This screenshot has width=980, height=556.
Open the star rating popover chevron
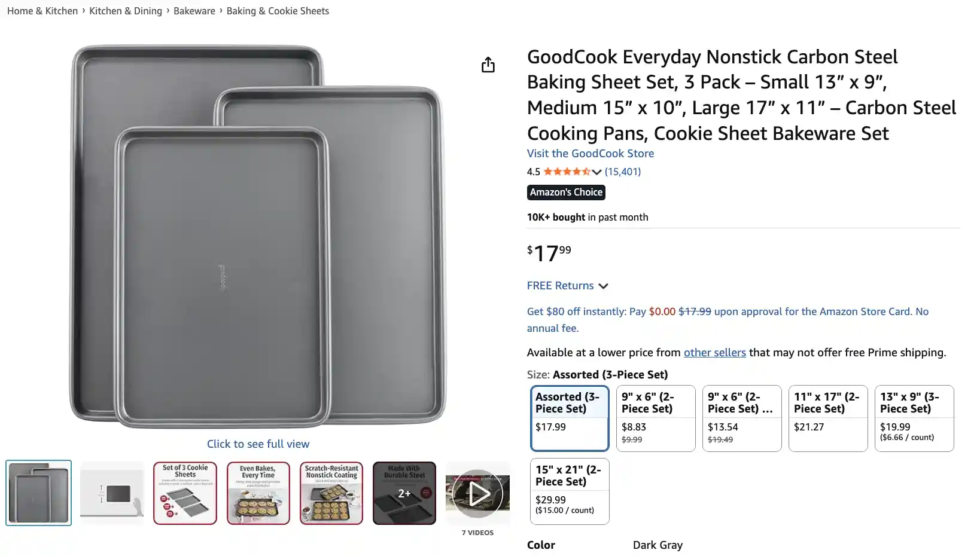[596, 172]
